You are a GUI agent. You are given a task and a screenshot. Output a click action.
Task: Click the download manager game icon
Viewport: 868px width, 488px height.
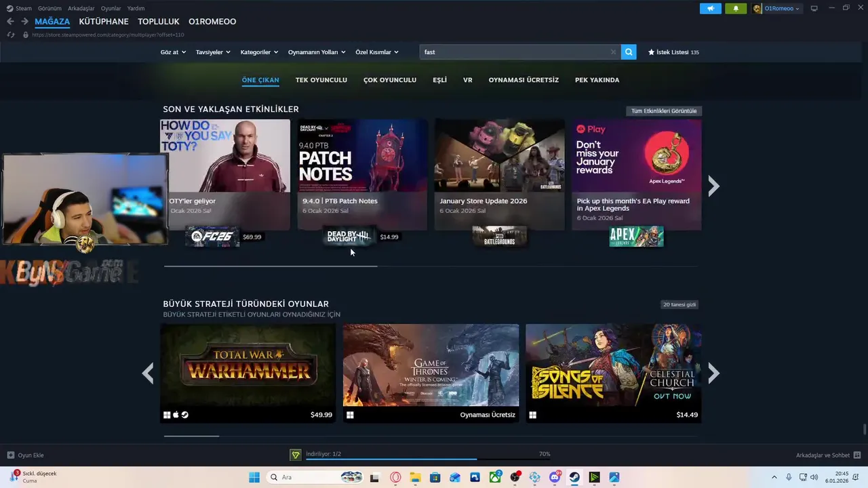pos(295,455)
